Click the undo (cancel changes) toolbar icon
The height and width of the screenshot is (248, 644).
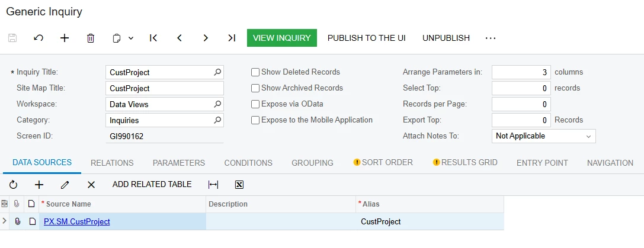coord(39,38)
